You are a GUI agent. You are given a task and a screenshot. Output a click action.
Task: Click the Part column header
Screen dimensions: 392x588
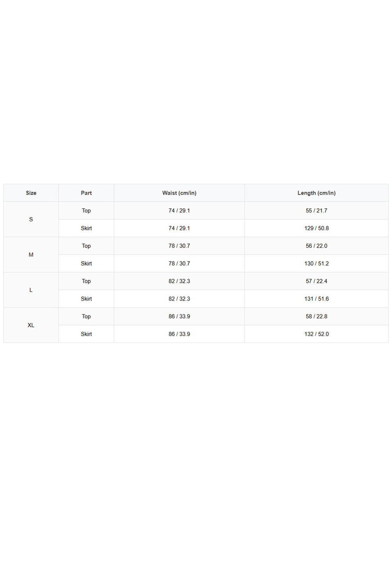coord(86,193)
